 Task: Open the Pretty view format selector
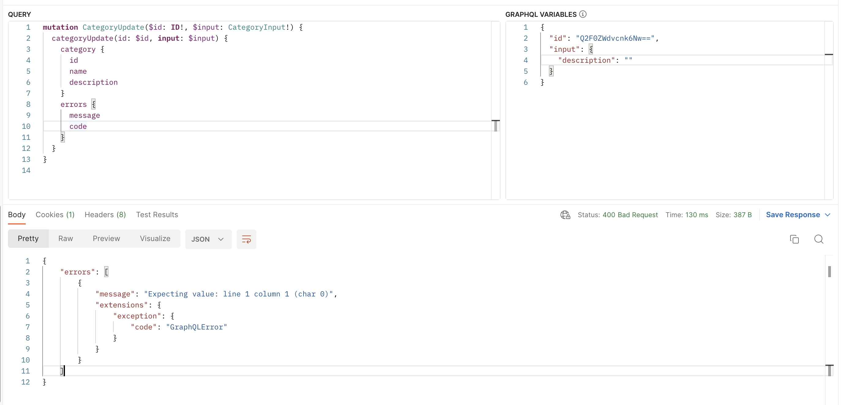tap(28, 238)
